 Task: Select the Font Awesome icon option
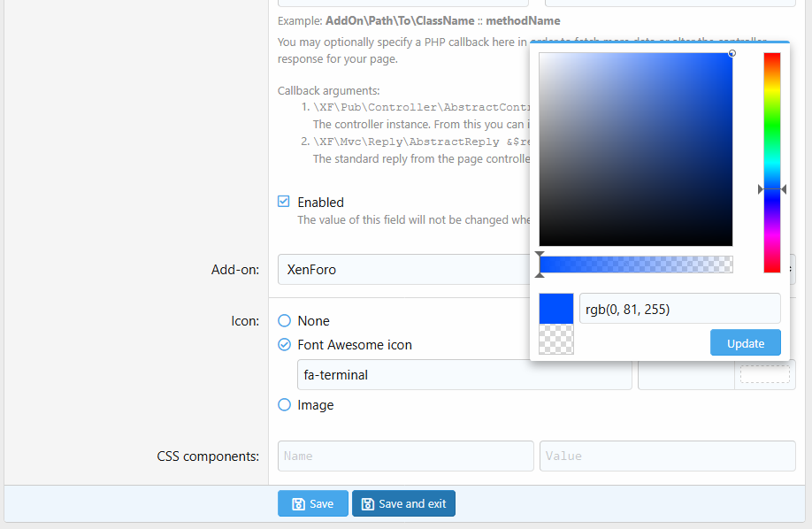[284, 344]
